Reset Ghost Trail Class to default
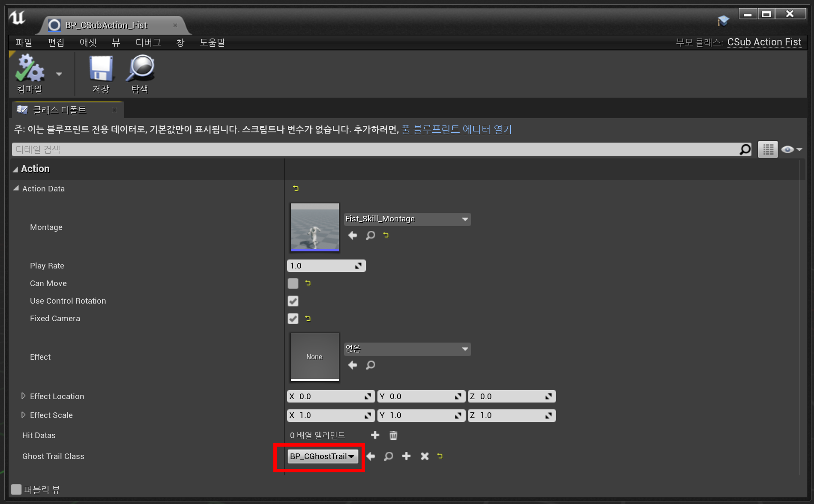Viewport: 814px width, 504px height. (x=440, y=456)
